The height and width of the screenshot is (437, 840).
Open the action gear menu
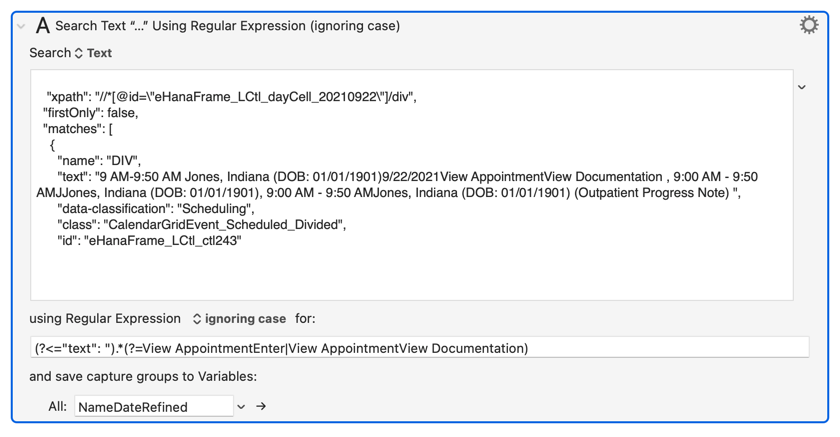809,25
